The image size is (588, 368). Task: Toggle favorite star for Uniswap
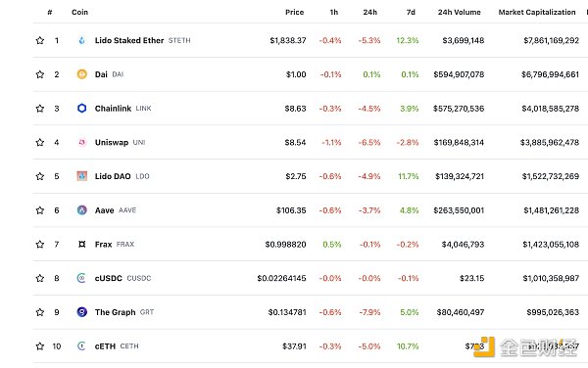click(x=40, y=142)
